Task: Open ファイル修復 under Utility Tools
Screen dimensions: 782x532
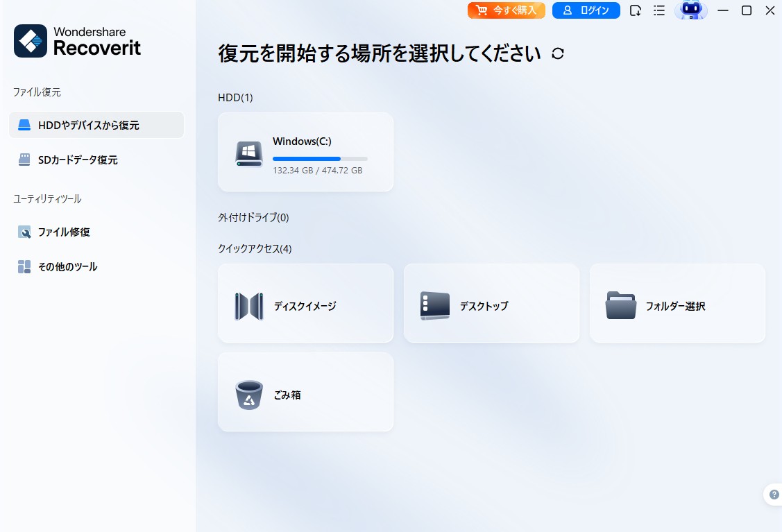Action: pos(66,232)
